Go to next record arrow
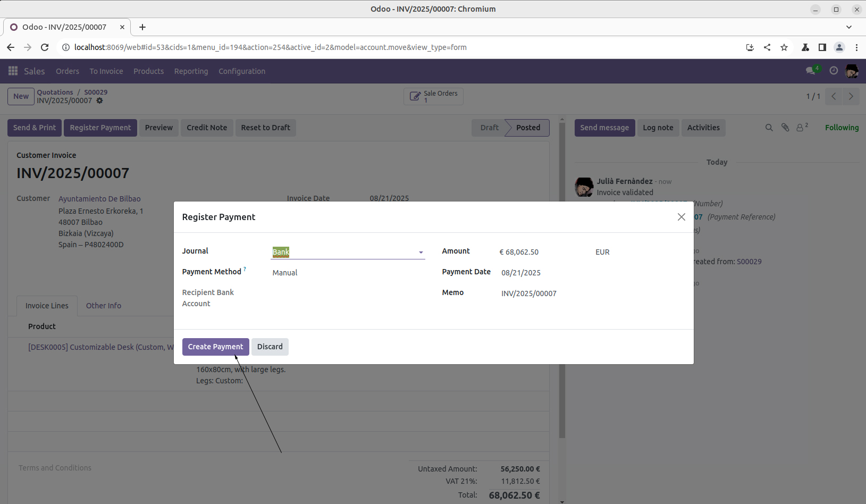Image resolution: width=866 pixels, height=504 pixels. coord(851,96)
